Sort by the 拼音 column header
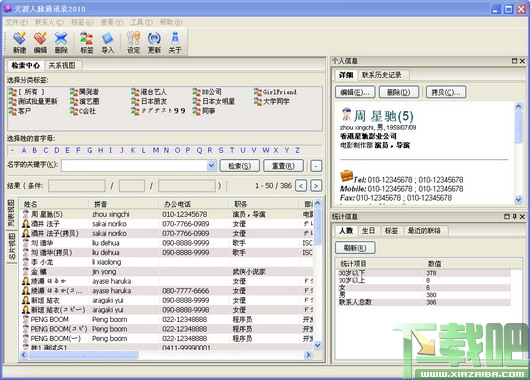530x380 pixels. coord(123,204)
